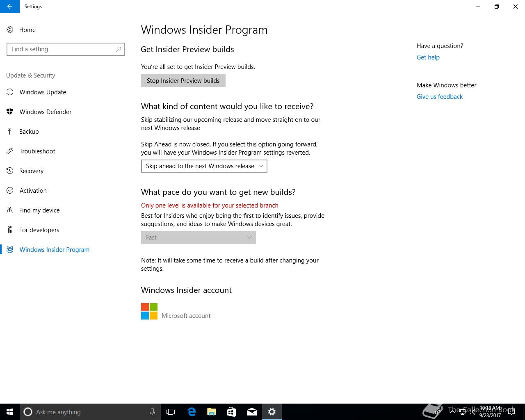Open the Give us feedback link

[x=440, y=97]
